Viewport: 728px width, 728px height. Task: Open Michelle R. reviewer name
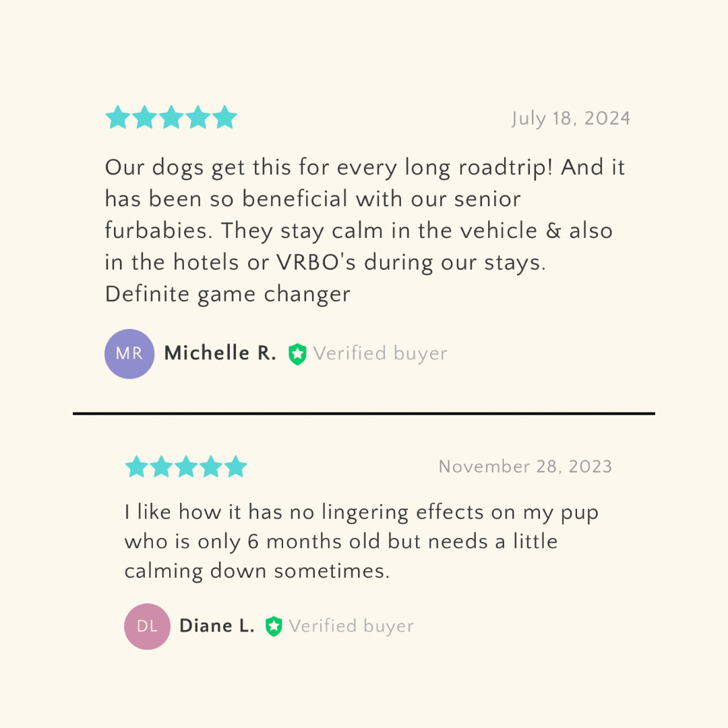[x=220, y=353]
